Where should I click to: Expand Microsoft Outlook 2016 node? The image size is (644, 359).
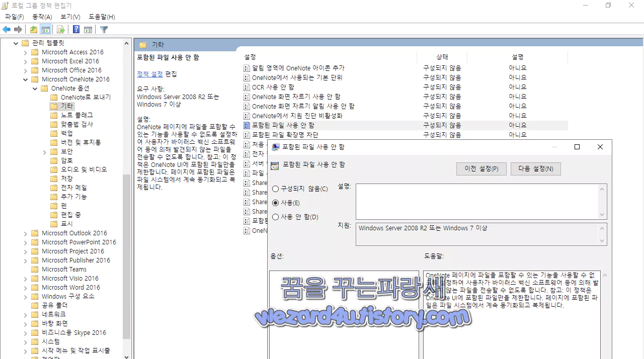pyautogui.click(x=26, y=233)
